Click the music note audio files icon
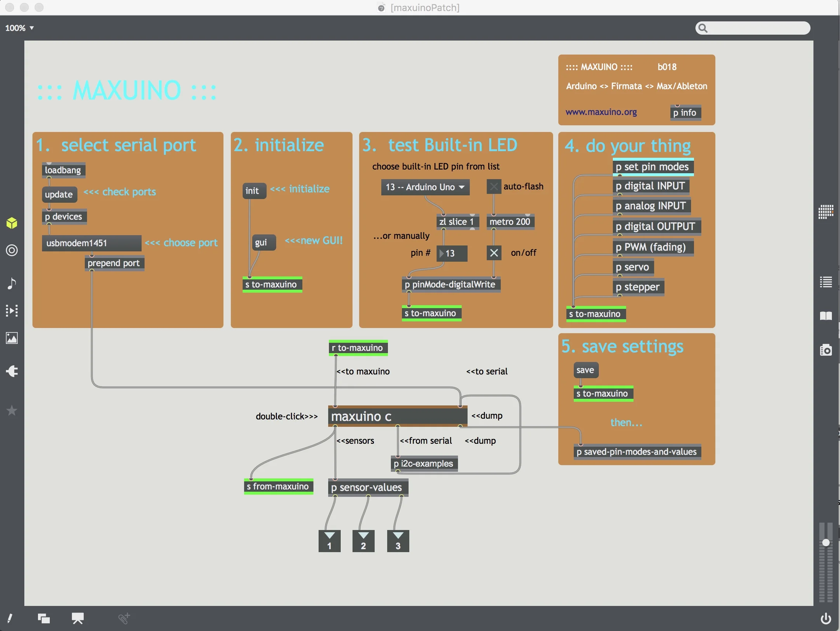Screen dimensions: 840x631 point(12,283)
